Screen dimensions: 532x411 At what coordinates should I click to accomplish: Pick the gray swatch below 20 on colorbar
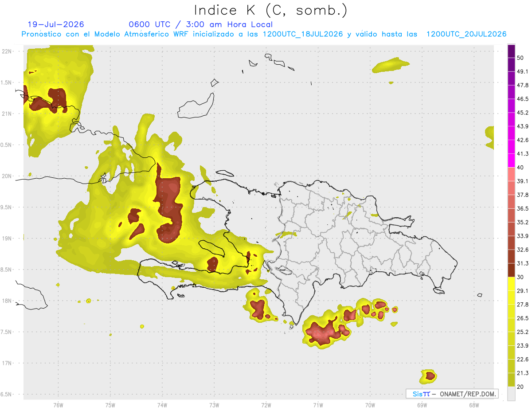511,394
